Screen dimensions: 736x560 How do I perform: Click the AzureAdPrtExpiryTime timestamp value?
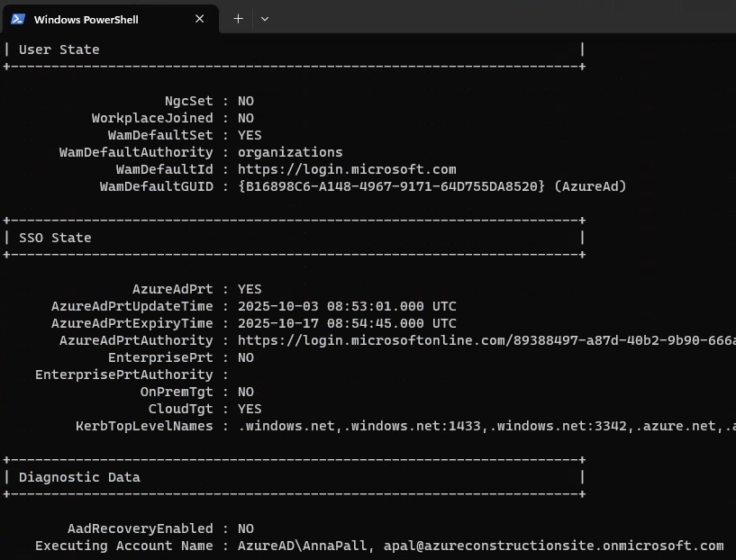tap(347, 323)
